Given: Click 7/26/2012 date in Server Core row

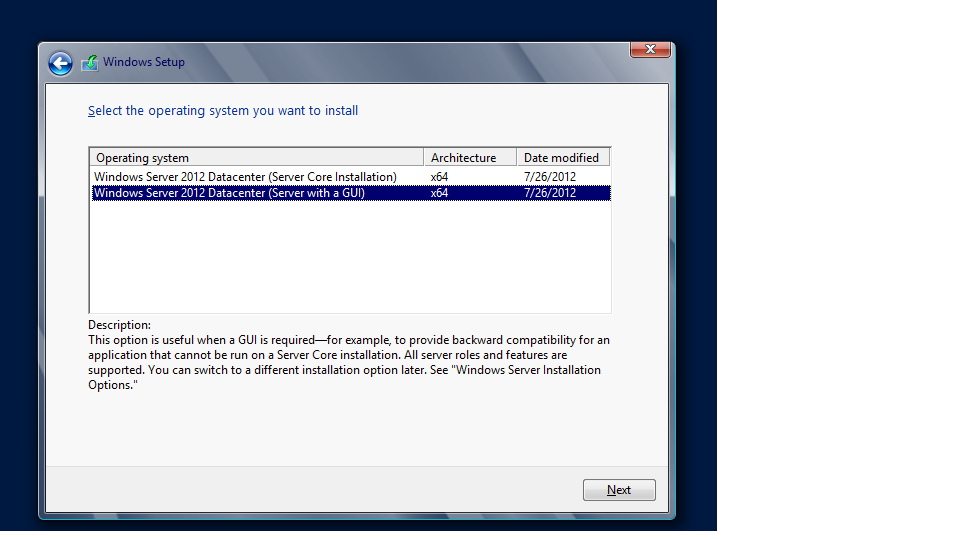Looking at the screenshot, I should click(550, 177).
